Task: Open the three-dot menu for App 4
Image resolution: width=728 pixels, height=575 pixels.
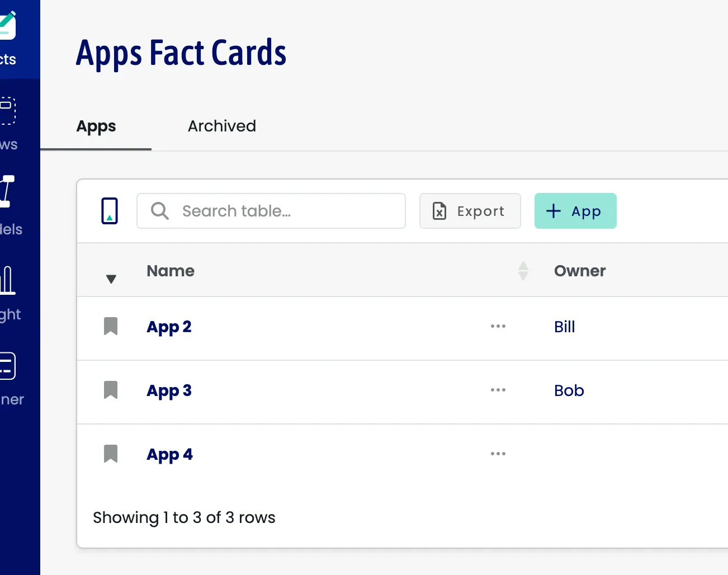Action: click(x=498, y=454)
